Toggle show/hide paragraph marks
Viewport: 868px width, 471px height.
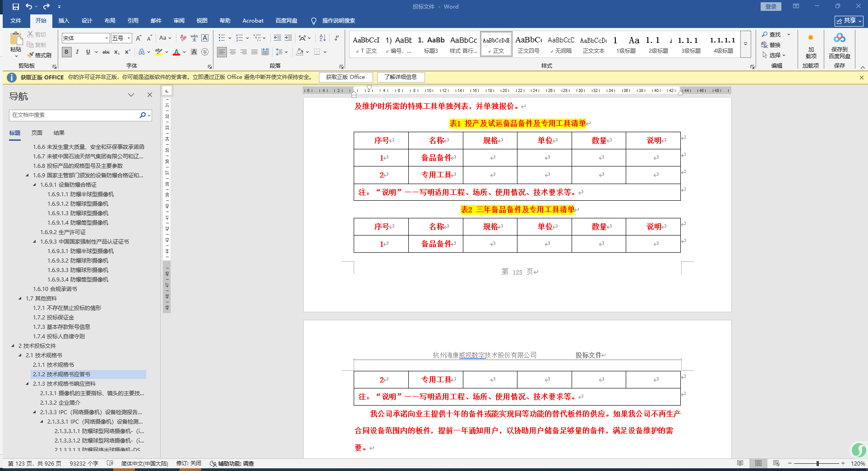coord(337,38)
